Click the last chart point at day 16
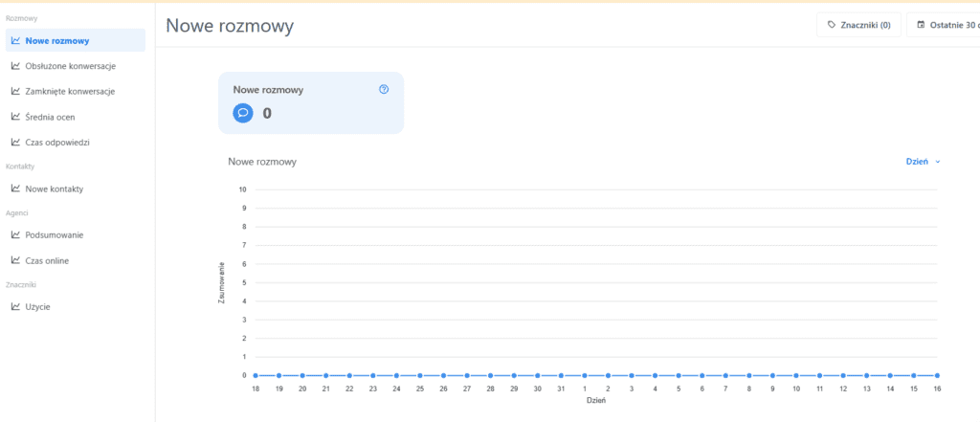 click(x=937, y=375)
